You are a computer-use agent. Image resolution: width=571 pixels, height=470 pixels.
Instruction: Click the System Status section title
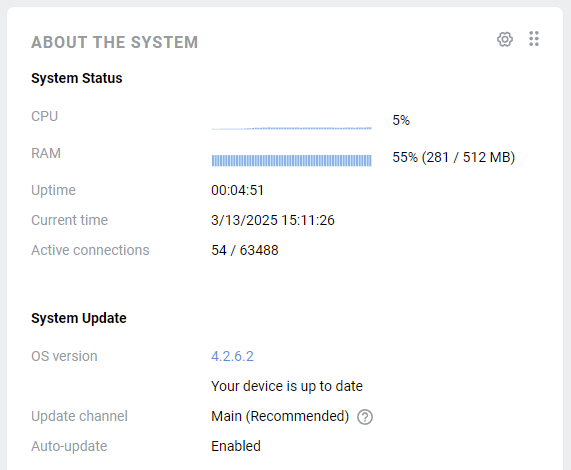coord(77,78)
